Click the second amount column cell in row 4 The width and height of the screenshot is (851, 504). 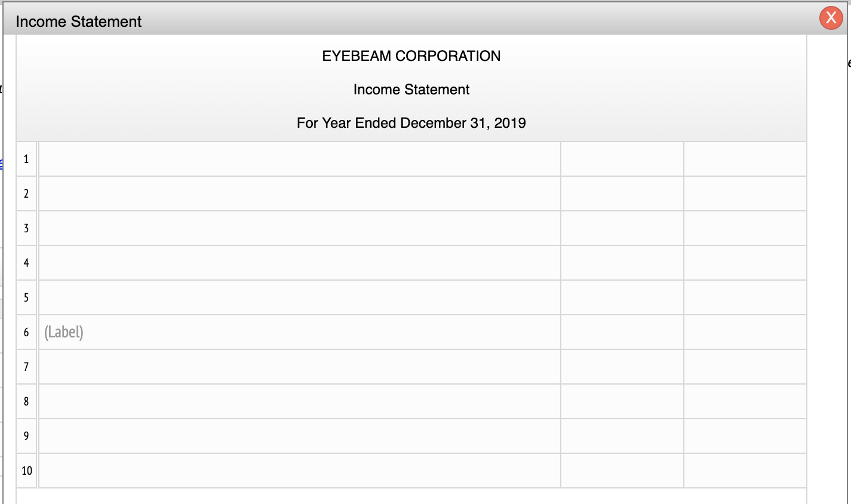point(745,263)
